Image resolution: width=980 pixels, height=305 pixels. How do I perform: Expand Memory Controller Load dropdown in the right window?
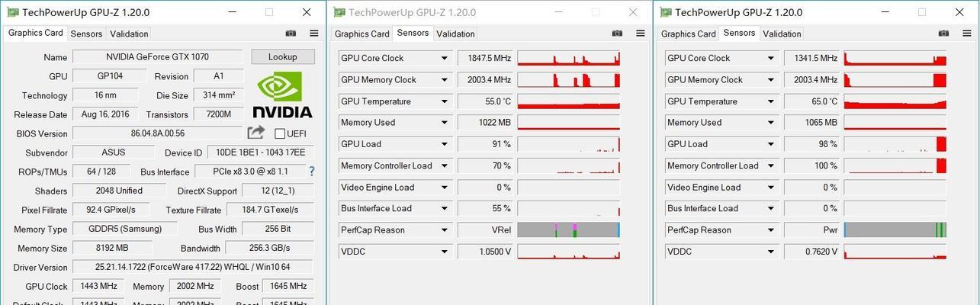pyautogui.click(x=770, y=165)
